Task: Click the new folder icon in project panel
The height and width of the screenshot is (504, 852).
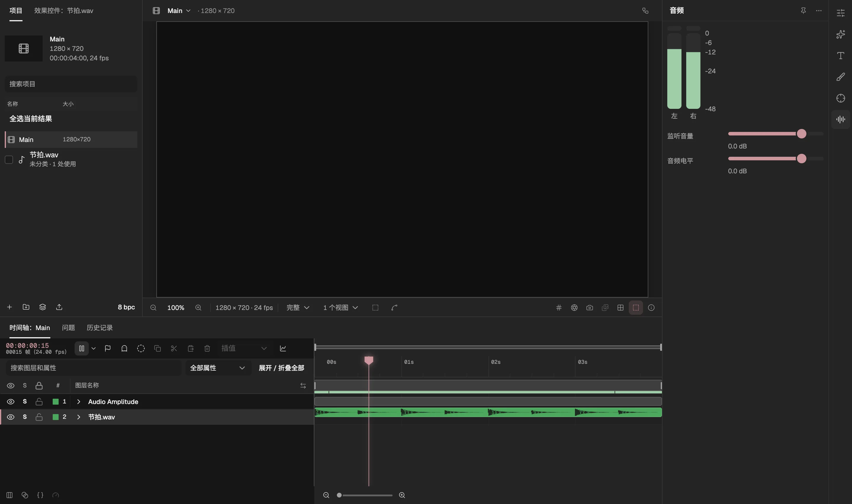Action: click(x=26, y=307)
